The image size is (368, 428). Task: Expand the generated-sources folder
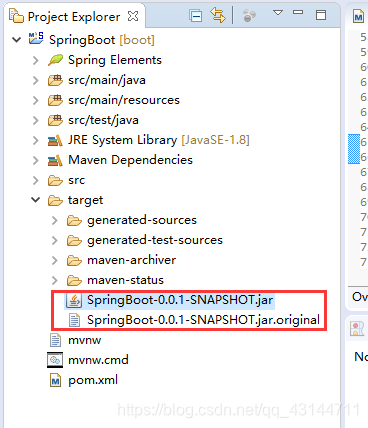pos(55,220)
